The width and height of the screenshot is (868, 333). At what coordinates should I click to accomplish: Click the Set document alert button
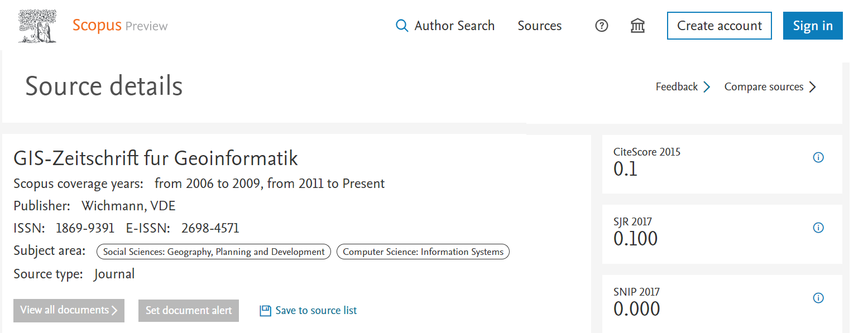(x=188, y=311)
